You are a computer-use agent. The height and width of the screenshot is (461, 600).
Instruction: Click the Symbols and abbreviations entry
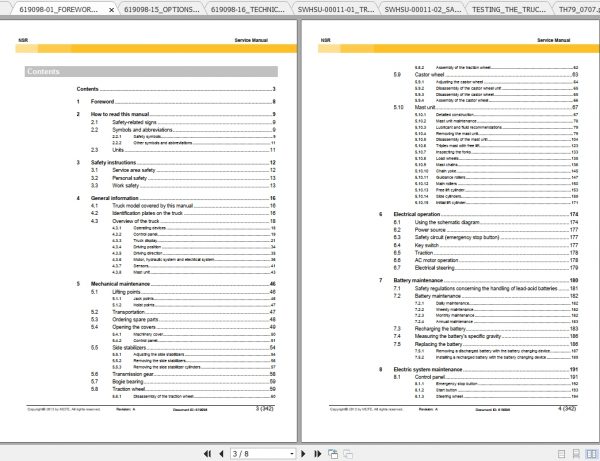coord(183,130)
